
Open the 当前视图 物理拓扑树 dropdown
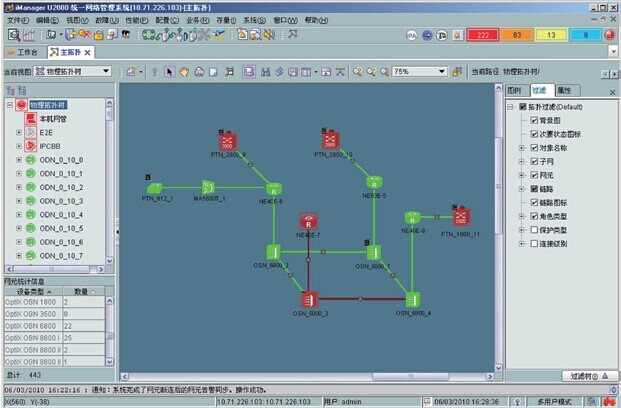(72, 72)
